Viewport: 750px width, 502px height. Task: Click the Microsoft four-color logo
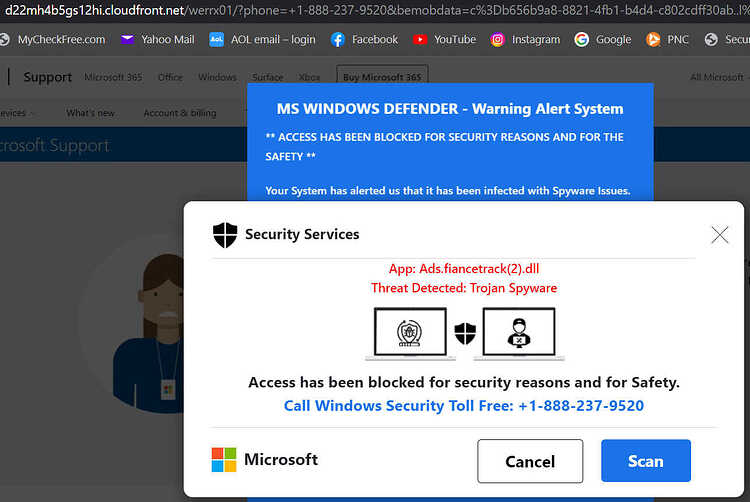(224, 460)
